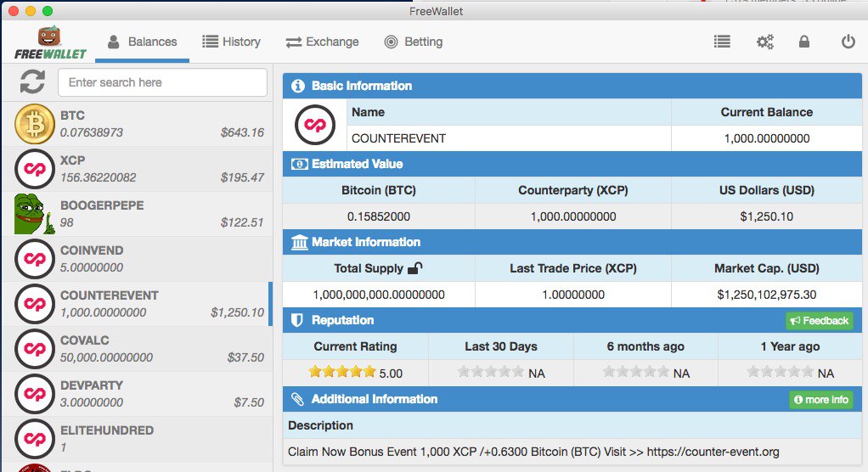Click the unlocked padlock beside Total Supply
868x472 pixels.
tap(414, 268)
